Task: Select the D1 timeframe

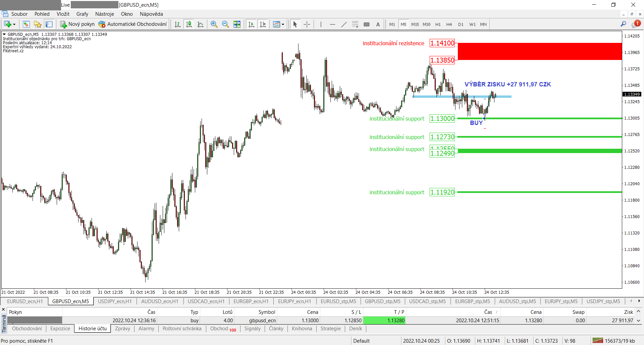Action: click(x=461, y=24)
